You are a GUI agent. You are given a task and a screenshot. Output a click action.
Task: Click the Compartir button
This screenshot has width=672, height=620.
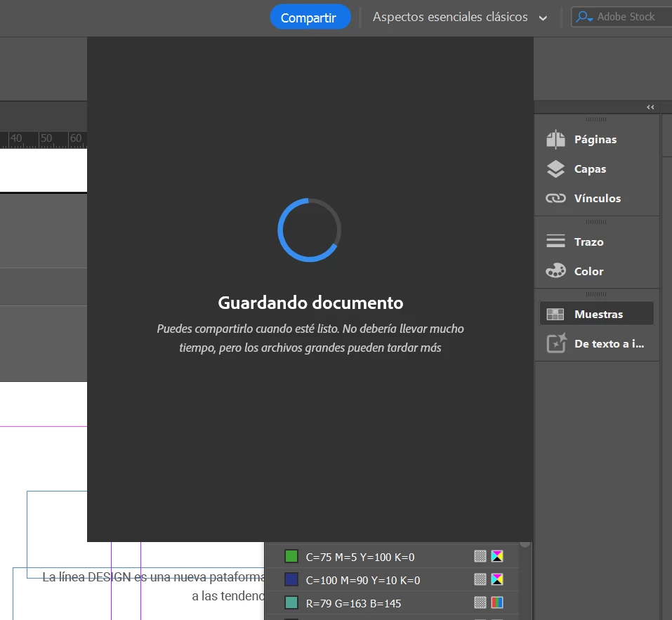click(x=310, y=17)
